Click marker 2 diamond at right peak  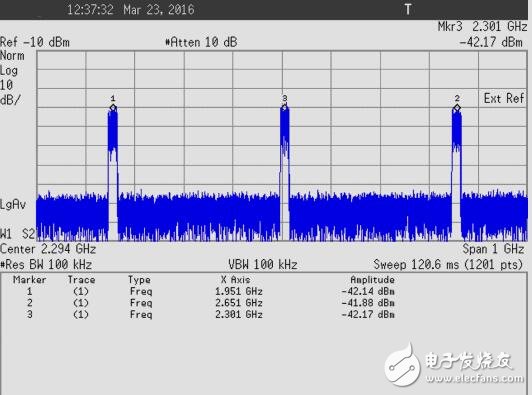[457, 108]
